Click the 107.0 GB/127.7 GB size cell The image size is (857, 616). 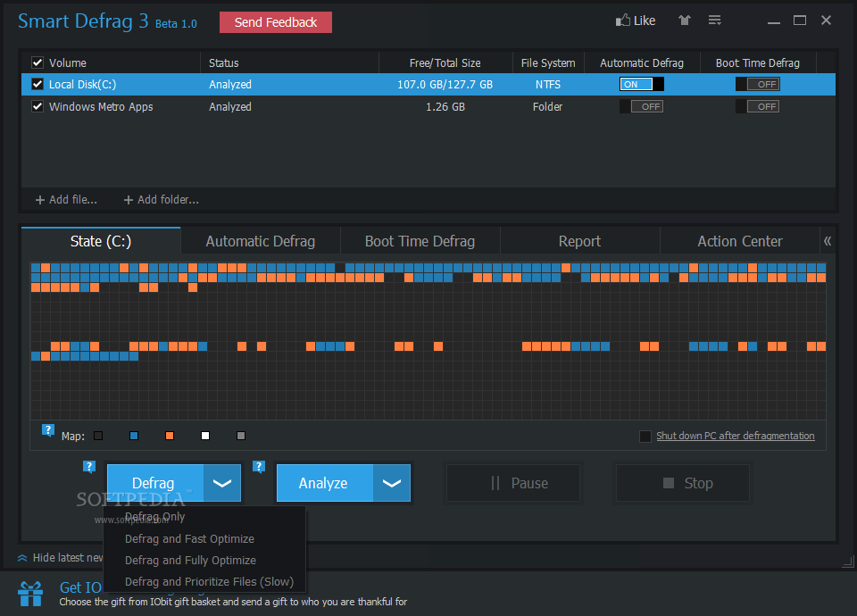coord(445,85)
